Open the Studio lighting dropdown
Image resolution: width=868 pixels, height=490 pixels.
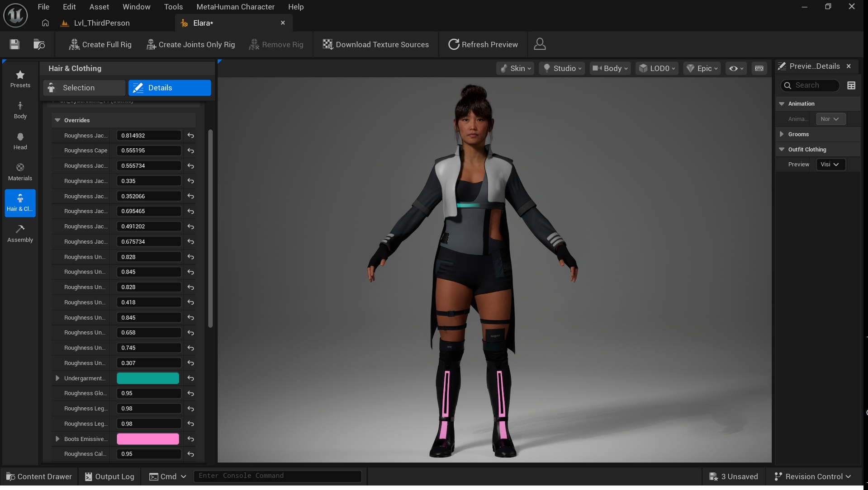pyautogui.click(x=562, y=68)
